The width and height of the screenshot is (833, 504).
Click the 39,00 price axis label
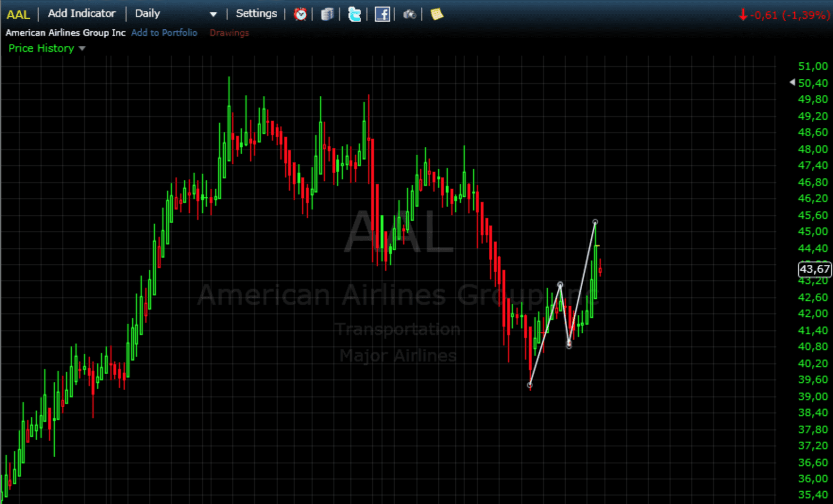click(x=813, y=396)
